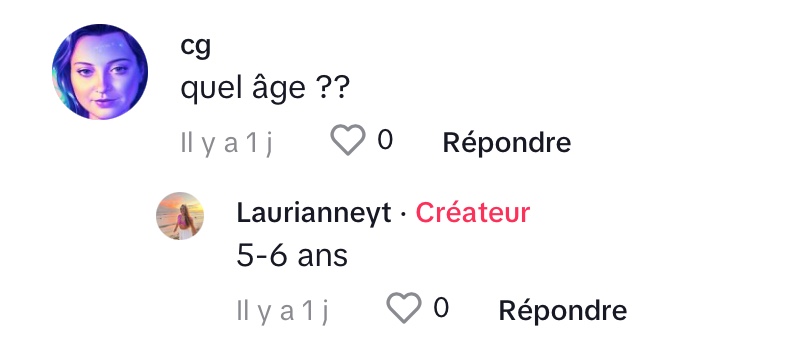Click the 'Il y a 1 j' timestamp under Laurianneyt's reply

point(283,311)
